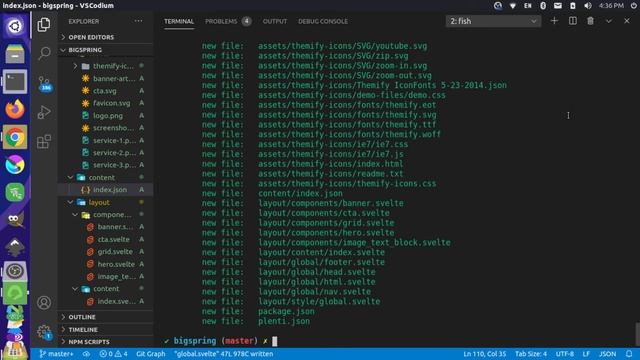Screen dimensions: 640x360
Task: Expand the TIMELINE section
Action: coord(106,330)
